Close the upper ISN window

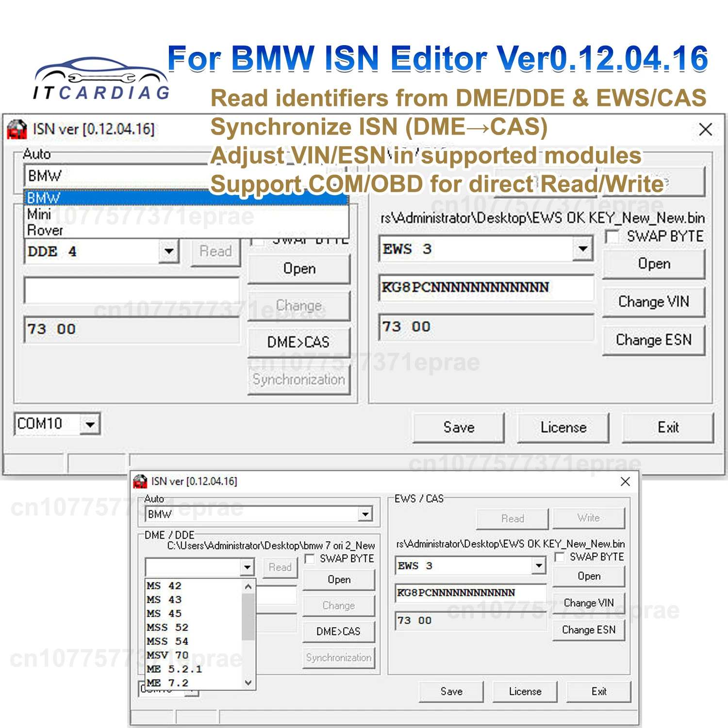coord(705,129)
